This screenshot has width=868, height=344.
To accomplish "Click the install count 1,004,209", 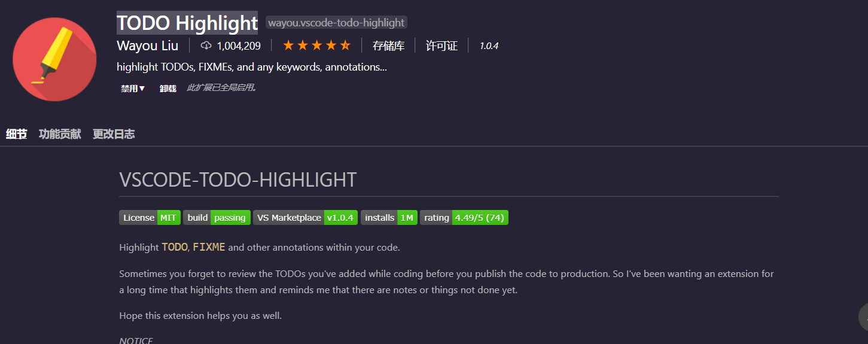I will pyautogui.click(x=239, y=45).
